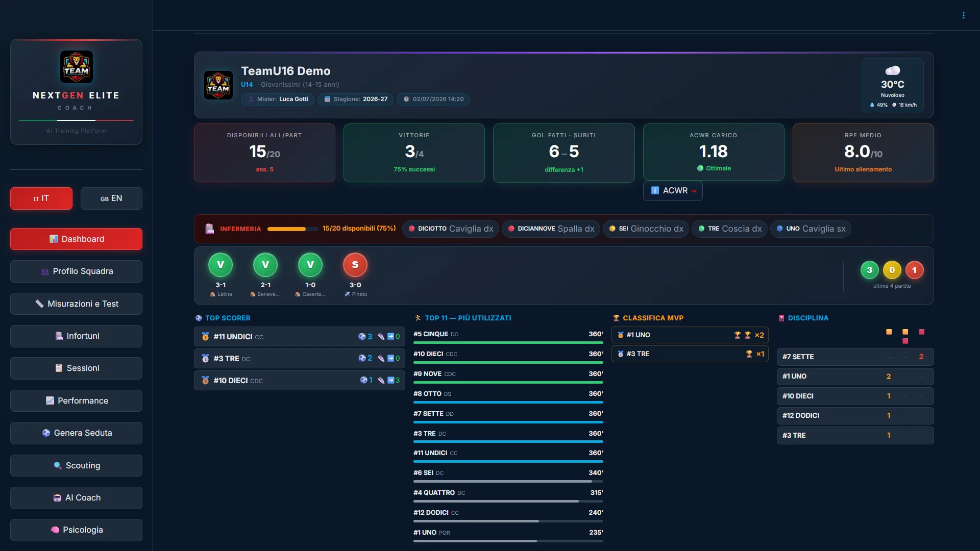Image resolution: width=980 pixels, height=551 pixels.
Task: Open the AI Coach section
Action: (76, 497)
